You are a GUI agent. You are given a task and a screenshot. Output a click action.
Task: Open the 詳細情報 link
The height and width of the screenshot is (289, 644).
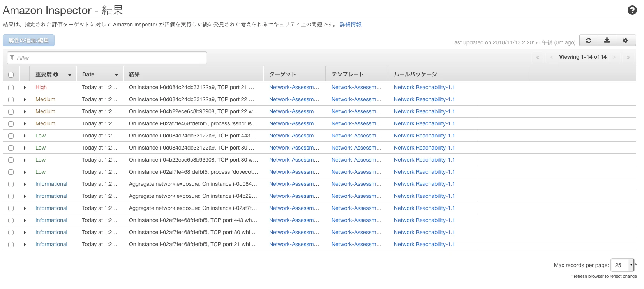click(x=351, y=25)
